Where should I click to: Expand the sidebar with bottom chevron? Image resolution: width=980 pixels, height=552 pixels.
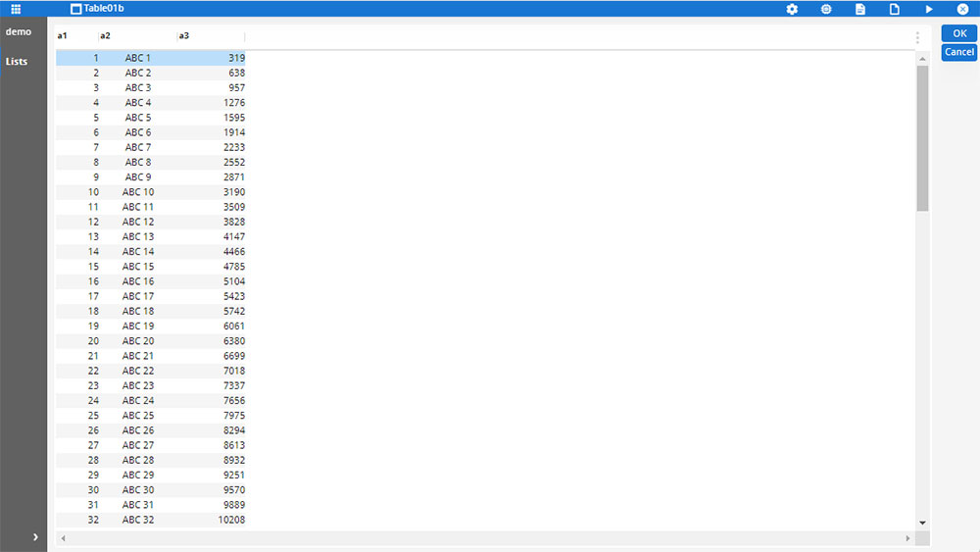[x=35, y=536]
